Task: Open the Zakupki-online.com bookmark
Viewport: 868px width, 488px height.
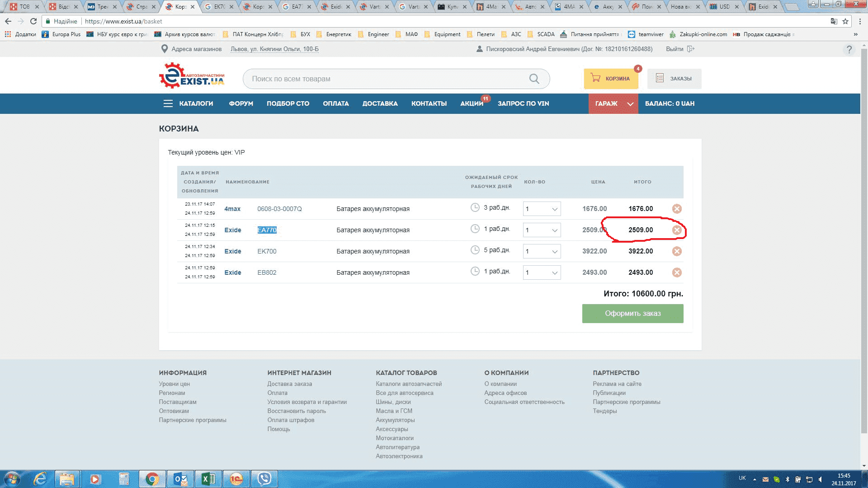Action: pos(698,34)
